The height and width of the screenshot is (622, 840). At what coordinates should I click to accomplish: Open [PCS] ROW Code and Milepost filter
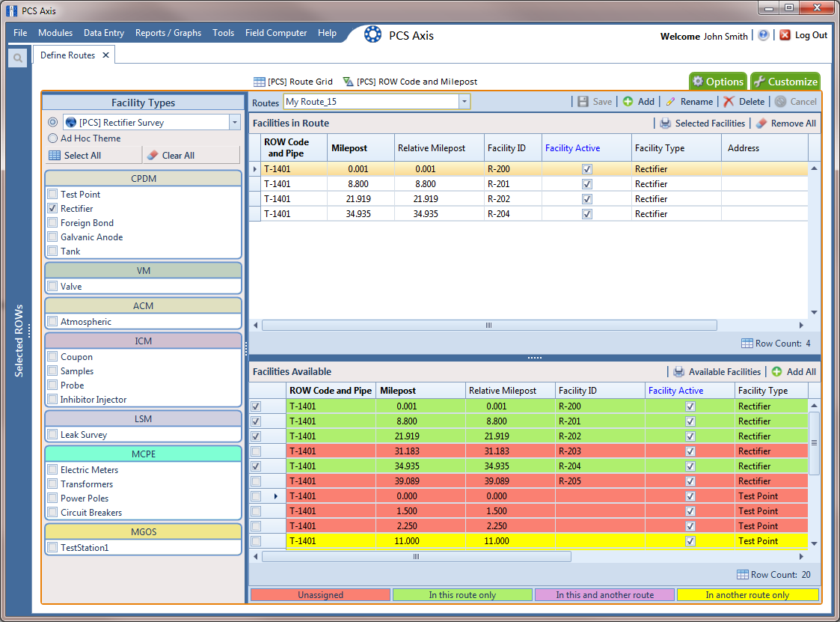411,82
